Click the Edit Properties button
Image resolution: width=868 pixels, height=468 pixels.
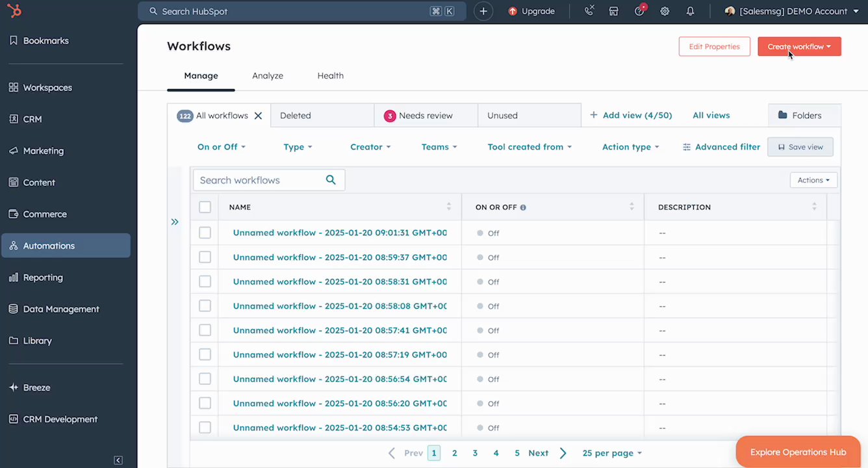pos(714,47)
